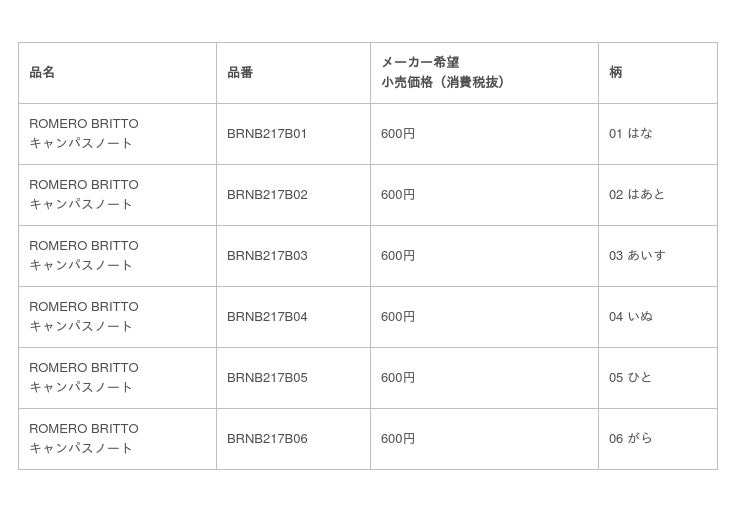Viewport: 740px width, 510px height.
Task: Select product code BRNB217B02
Action: pyautogui.click(x=267, y=194)
